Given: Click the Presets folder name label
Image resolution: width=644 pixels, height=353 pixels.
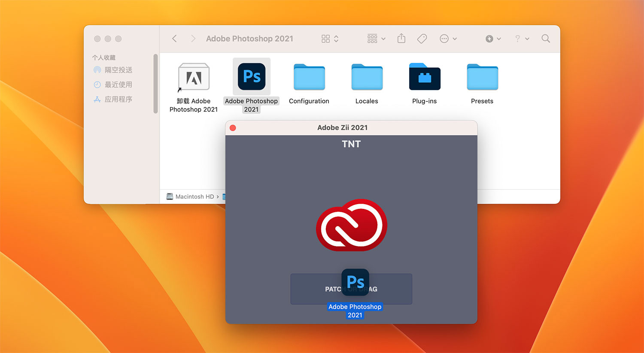Looking at the screenshot, I should click(482, 101).
